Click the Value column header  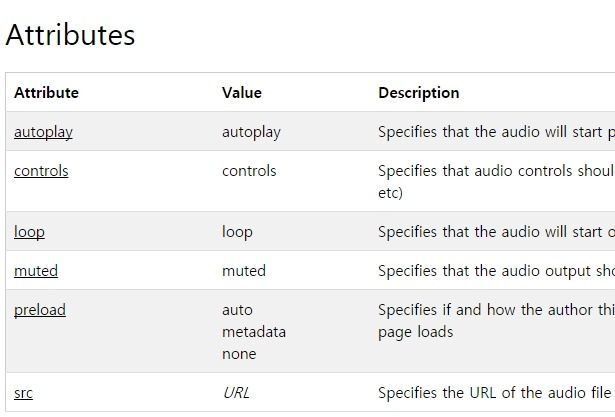(242, 93)
